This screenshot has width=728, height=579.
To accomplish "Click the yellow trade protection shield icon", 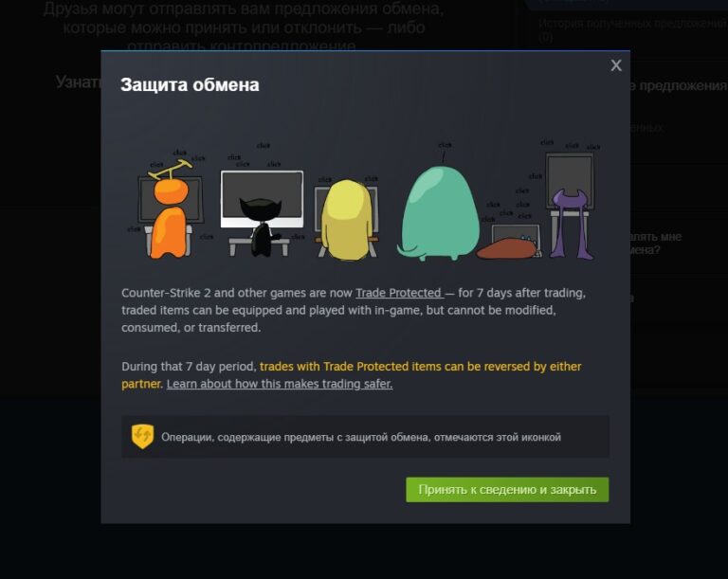I will tap(142, 437).
